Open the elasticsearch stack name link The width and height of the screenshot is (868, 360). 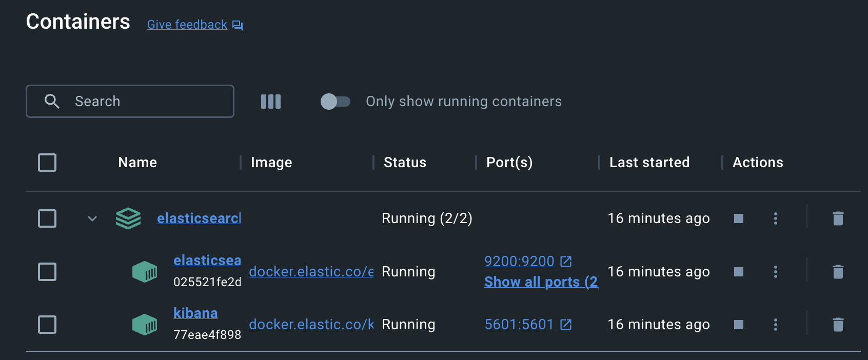point(199,218)
